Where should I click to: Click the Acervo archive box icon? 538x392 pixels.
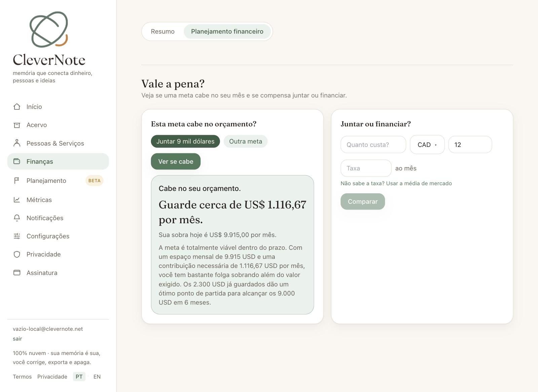(x=17, y=125)
